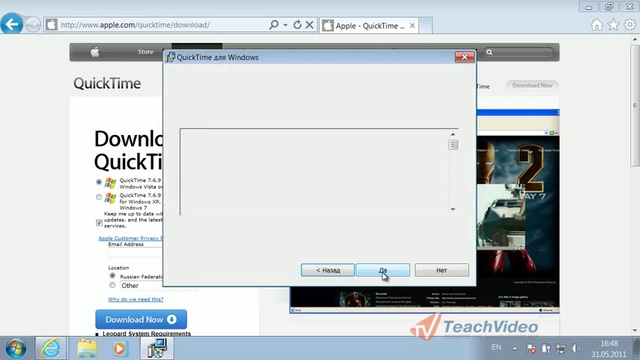Image resolution: width=640 pixels, height=360 pixels.
Task: Click the browser page scroll up arrow
Action: (x=635, y=40)
